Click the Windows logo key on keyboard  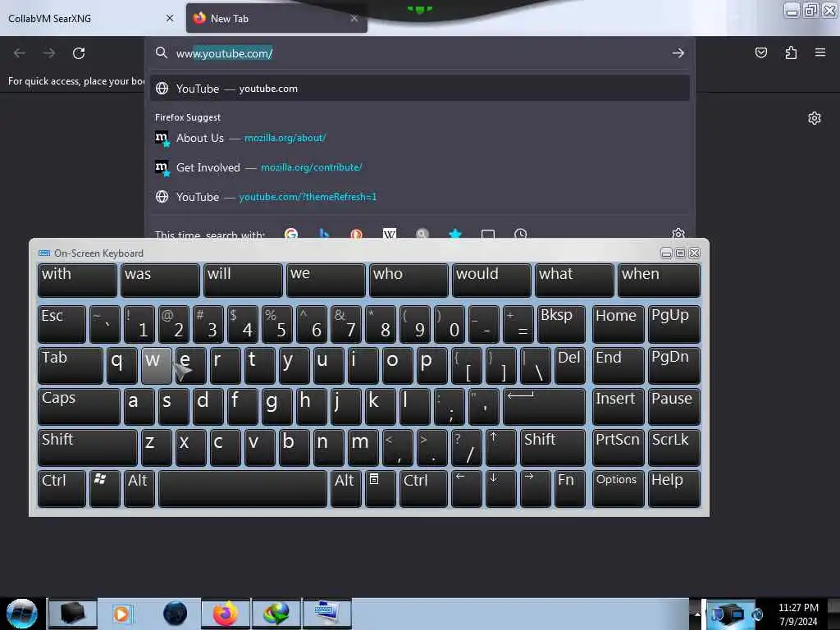point(104,488)
